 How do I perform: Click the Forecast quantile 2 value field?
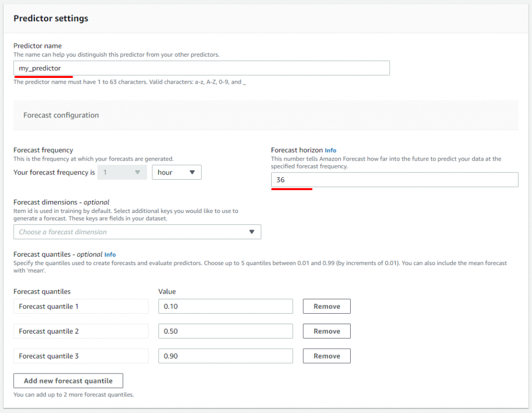(x=225, y=331)
